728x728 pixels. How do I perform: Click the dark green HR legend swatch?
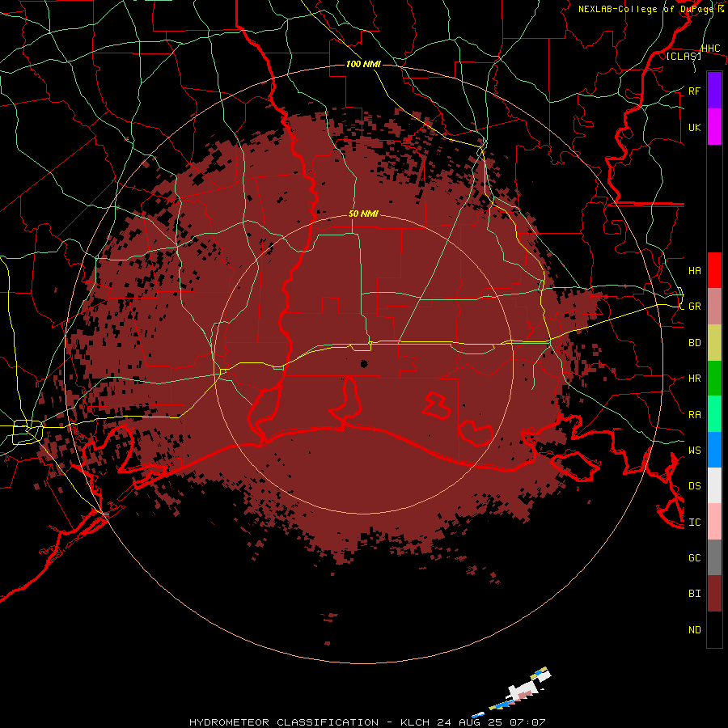(714, 378)
